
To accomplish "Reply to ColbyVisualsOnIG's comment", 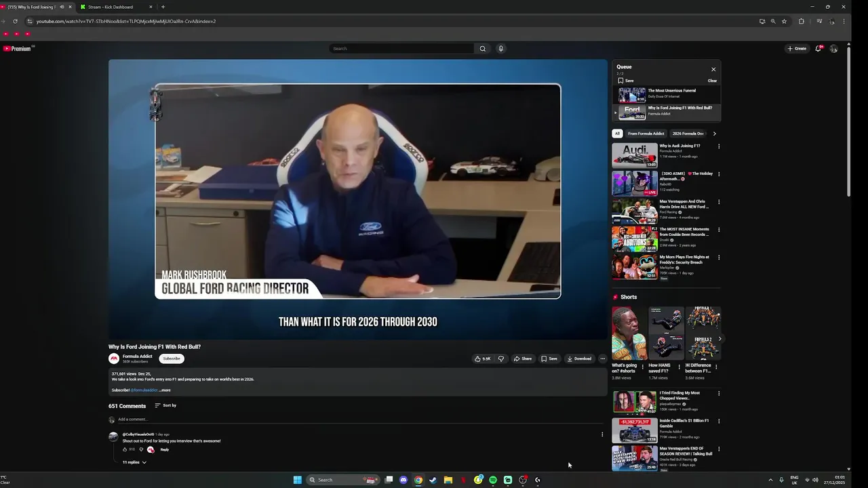I will 165,449.
